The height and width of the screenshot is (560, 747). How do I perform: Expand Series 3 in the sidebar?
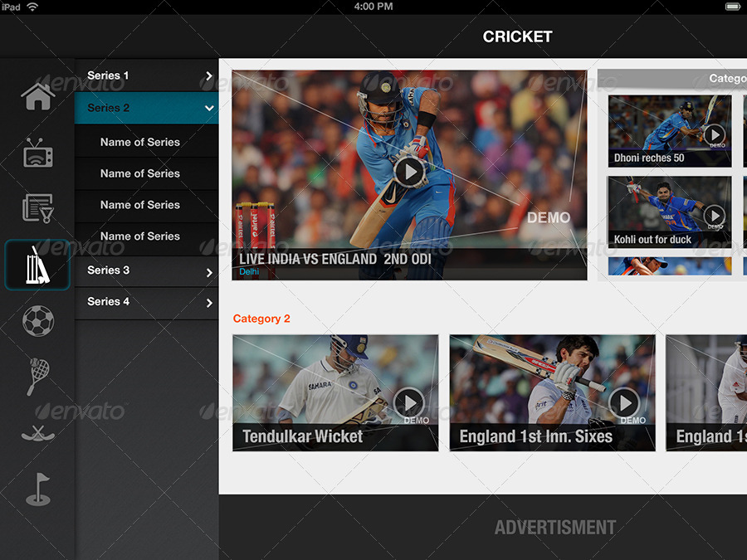pos(146,270)
